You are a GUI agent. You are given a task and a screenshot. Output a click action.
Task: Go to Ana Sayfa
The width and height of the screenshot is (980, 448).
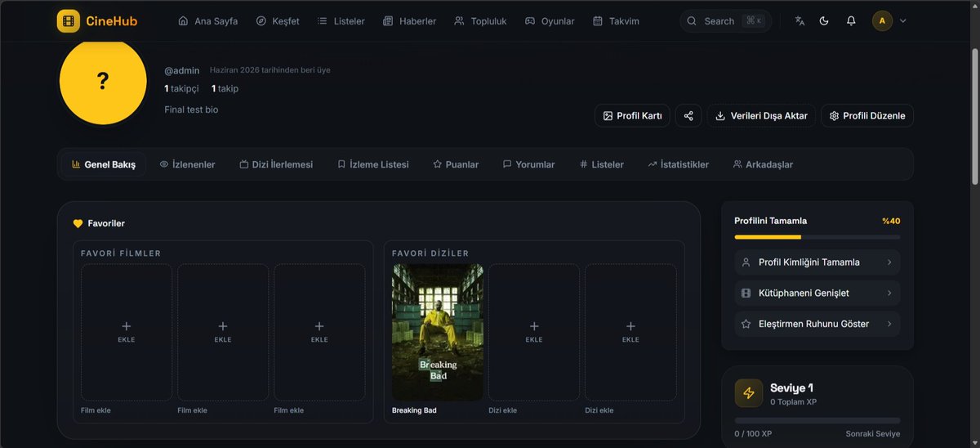tap(207, 20)
